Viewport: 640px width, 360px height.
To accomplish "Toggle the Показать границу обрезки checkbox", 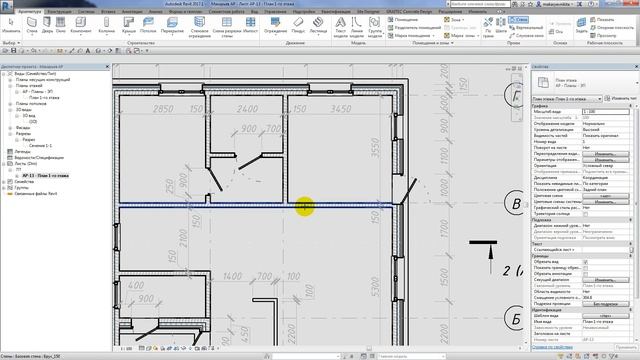I will click(585, 268).
